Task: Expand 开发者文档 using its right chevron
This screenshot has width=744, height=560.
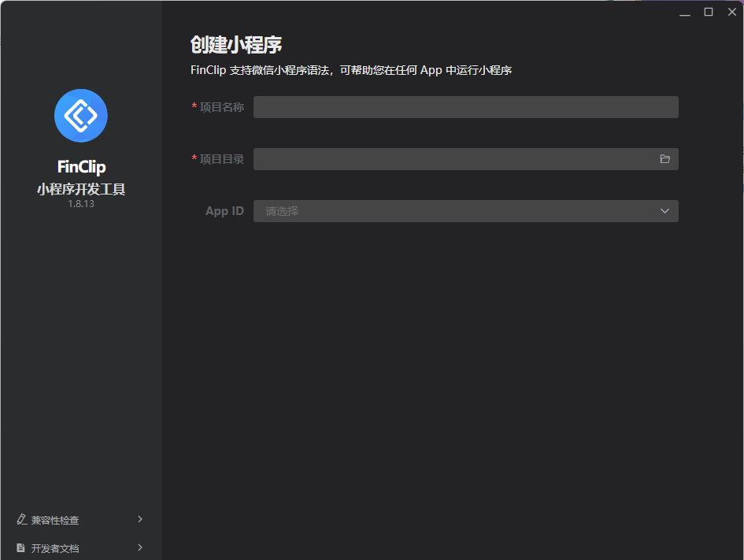Action: [x=140, y=547]
